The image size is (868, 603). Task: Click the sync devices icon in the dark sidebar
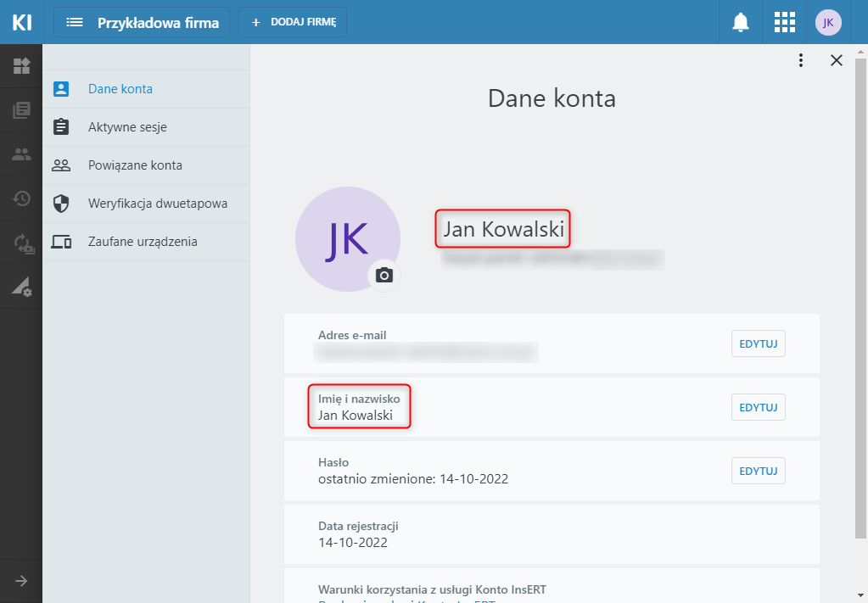pos(23,243)
